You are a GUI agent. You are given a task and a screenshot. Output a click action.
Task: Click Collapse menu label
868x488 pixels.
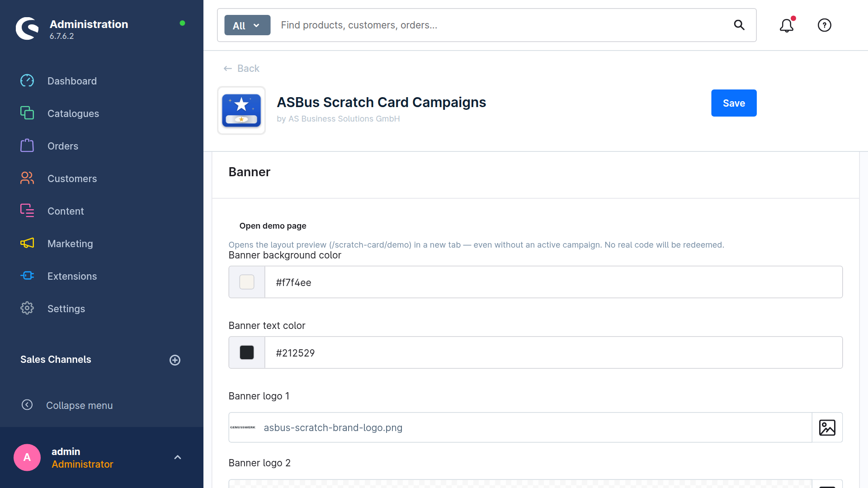pos(80,405)
